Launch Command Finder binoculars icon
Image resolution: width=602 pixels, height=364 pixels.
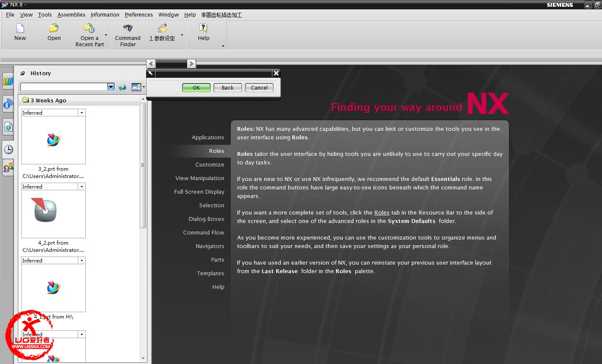[x=128, y=28]
